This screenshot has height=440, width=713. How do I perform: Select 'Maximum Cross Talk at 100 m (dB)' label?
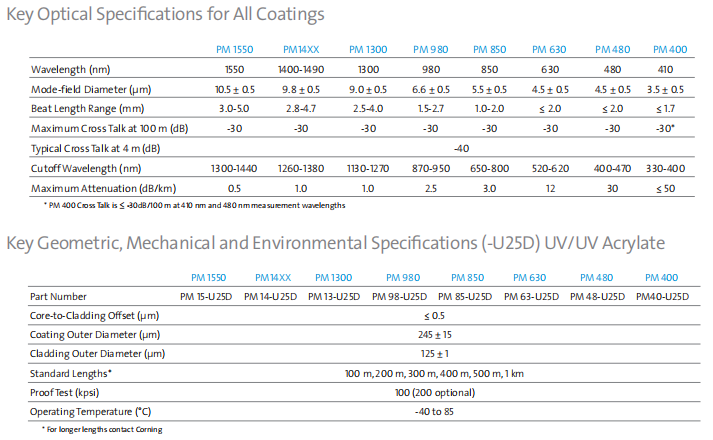click(110, 129)
